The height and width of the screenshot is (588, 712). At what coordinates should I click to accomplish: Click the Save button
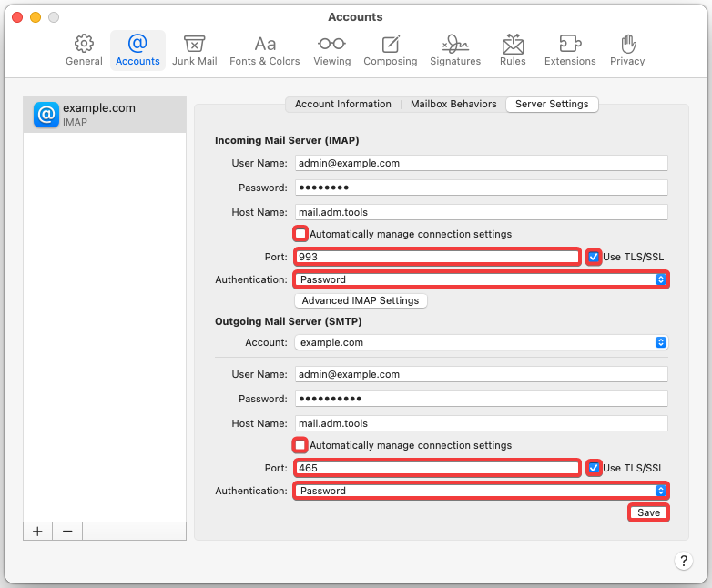pyautogui.click(x=648, y=512)
